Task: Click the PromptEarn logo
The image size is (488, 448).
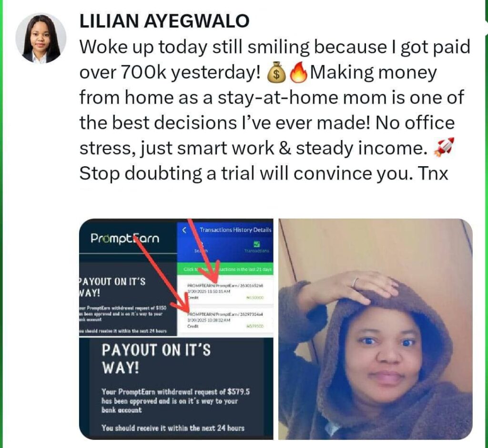Action: click(125, 239)
